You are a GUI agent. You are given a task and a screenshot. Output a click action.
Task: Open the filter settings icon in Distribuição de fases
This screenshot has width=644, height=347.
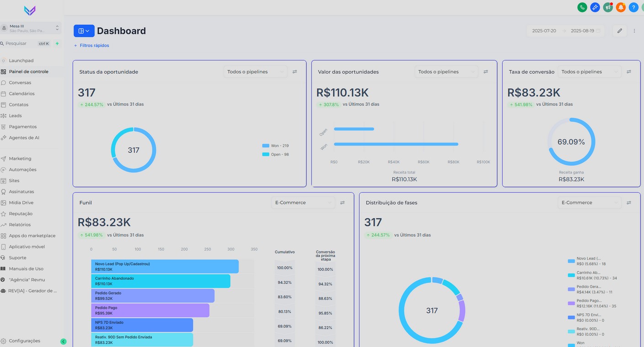point(629,203)
